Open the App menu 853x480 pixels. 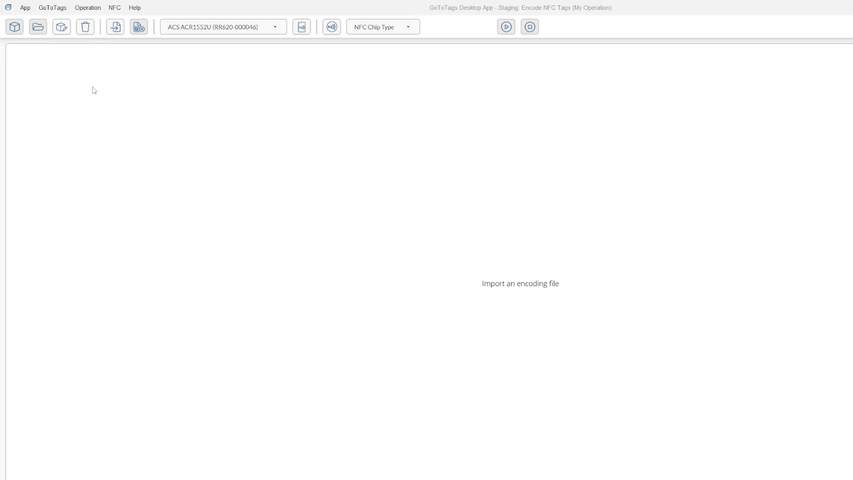click(25, 8)
